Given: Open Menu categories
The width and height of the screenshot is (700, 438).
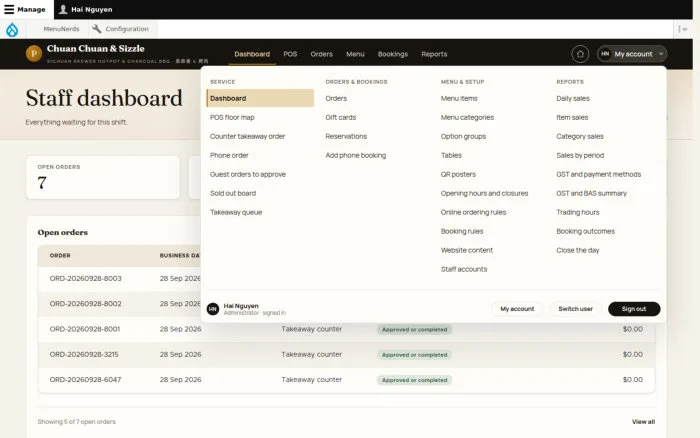Looking at the screenshot, I should pos(467,117).
